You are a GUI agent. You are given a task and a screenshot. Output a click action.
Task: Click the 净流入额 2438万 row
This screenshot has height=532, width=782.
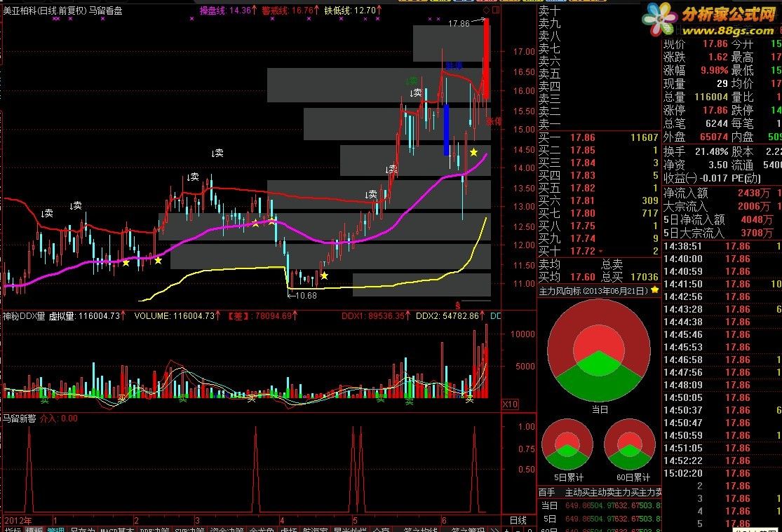[722, 193]
